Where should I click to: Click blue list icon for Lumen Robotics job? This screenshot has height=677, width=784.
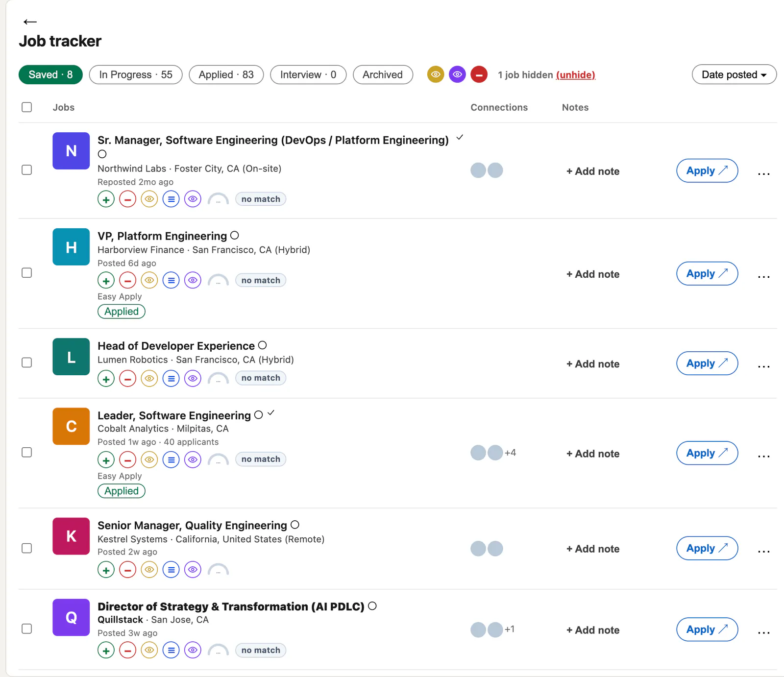point(171,379)
